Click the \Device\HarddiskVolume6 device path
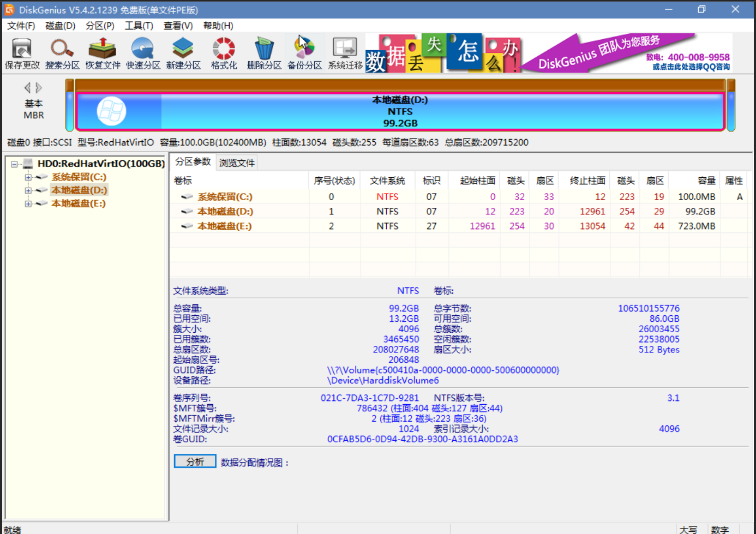This screenshot has width=756, height=534. [383, 380]
